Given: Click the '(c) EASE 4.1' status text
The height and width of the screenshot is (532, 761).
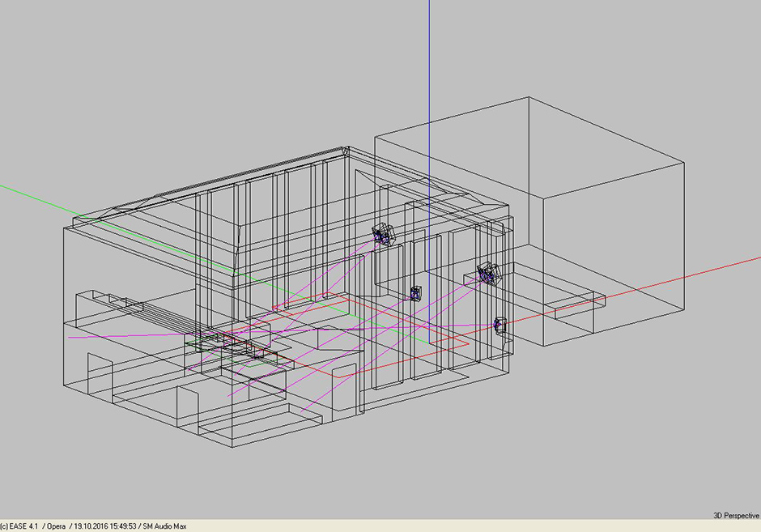Looking at the screenshot, I should pyautogui.click(x=19, y=526).
